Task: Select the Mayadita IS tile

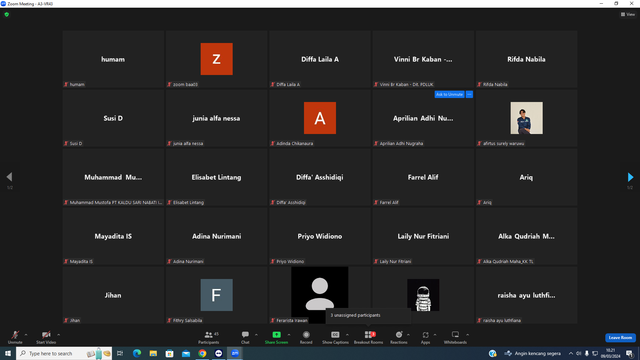Action: (113, 236)
